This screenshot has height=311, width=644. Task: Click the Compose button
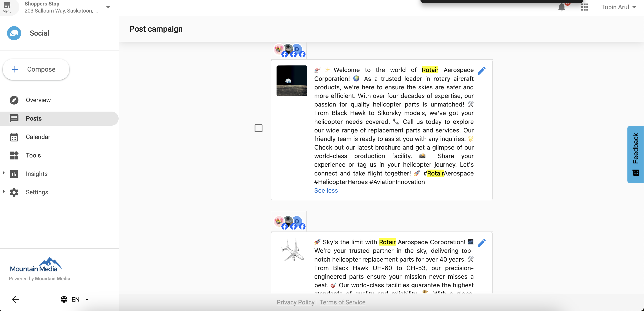coord(36,69)
